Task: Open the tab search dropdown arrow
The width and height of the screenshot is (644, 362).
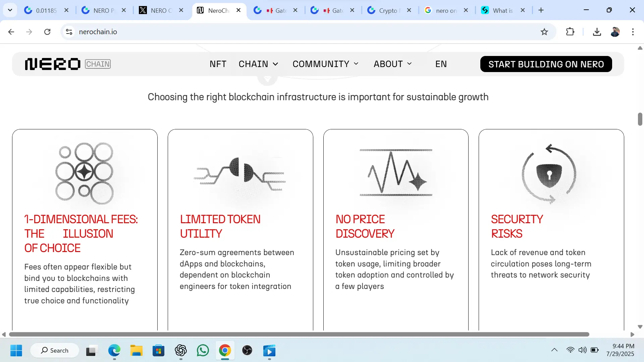Action: [x=10, y=10]
